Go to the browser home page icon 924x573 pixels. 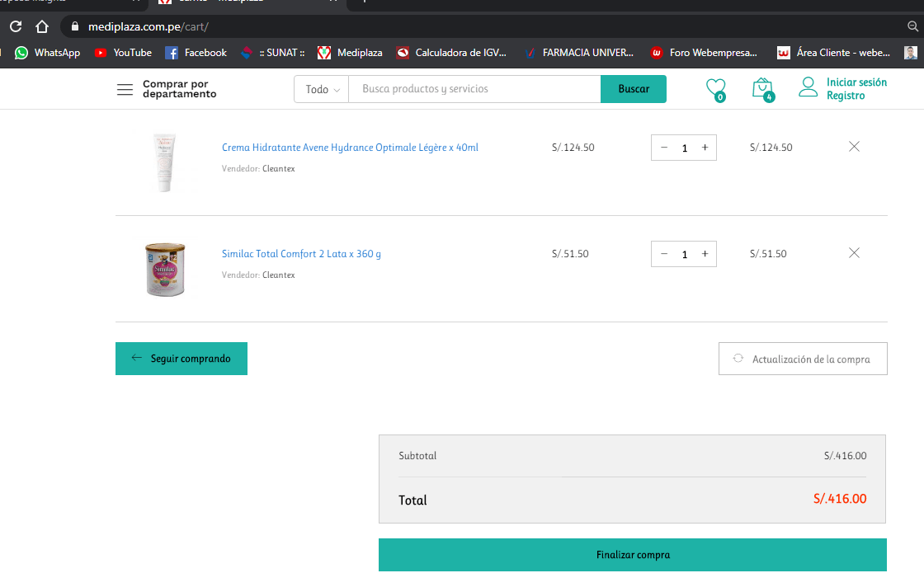click(42, 26)
